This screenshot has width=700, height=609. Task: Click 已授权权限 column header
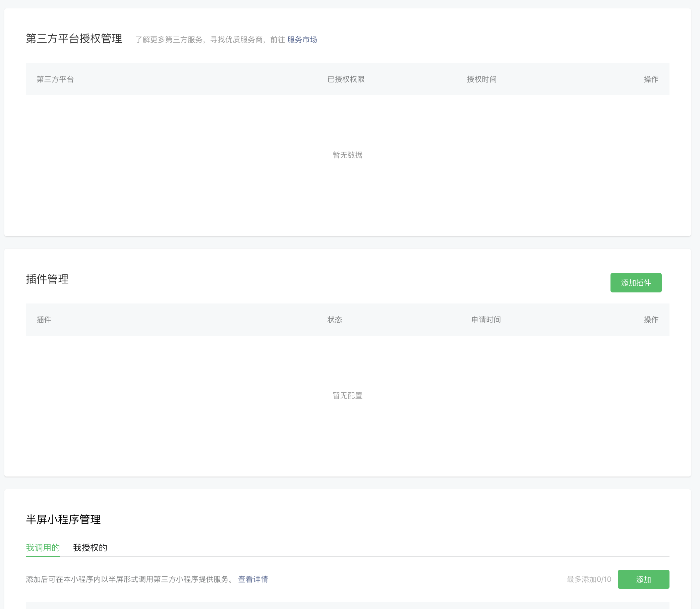346,79
